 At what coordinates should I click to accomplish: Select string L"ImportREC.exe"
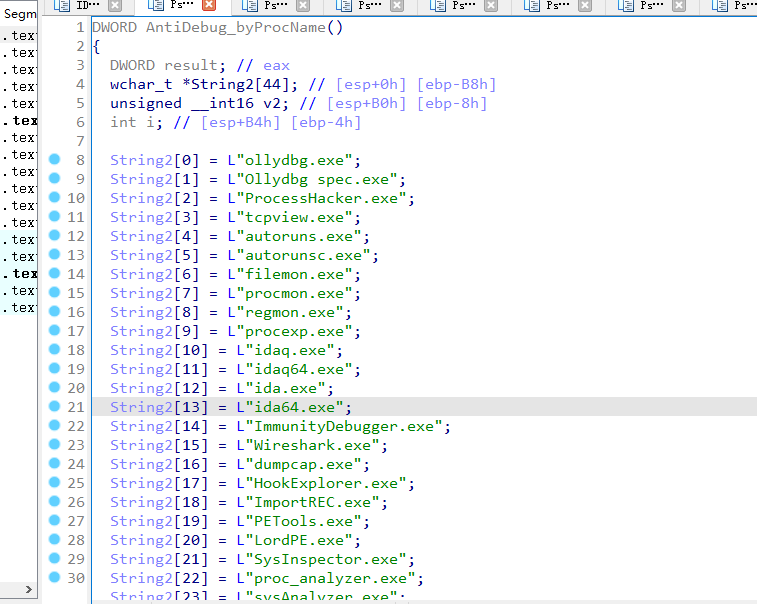coord(308,502)
